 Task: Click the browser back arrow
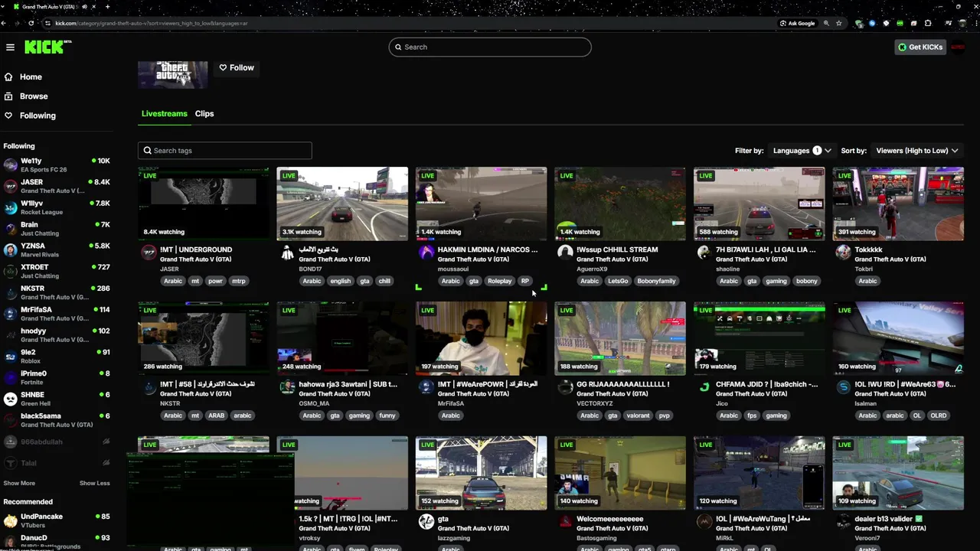pos(4,23)
